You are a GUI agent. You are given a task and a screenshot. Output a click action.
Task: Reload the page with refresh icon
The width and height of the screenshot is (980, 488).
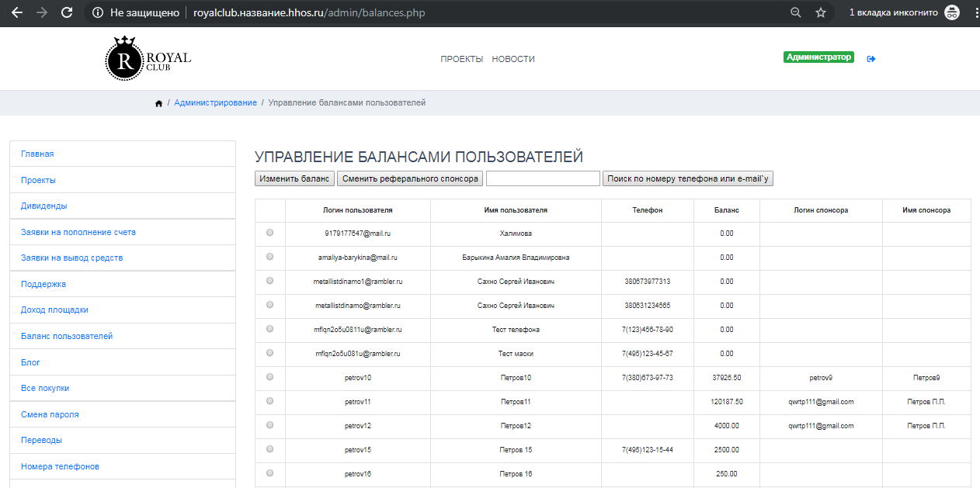(x=67, y=12)
